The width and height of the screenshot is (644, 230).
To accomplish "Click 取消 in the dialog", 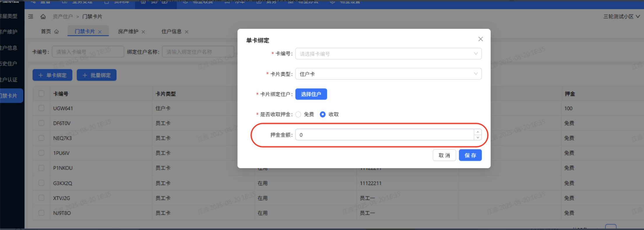I will (444, 155).
